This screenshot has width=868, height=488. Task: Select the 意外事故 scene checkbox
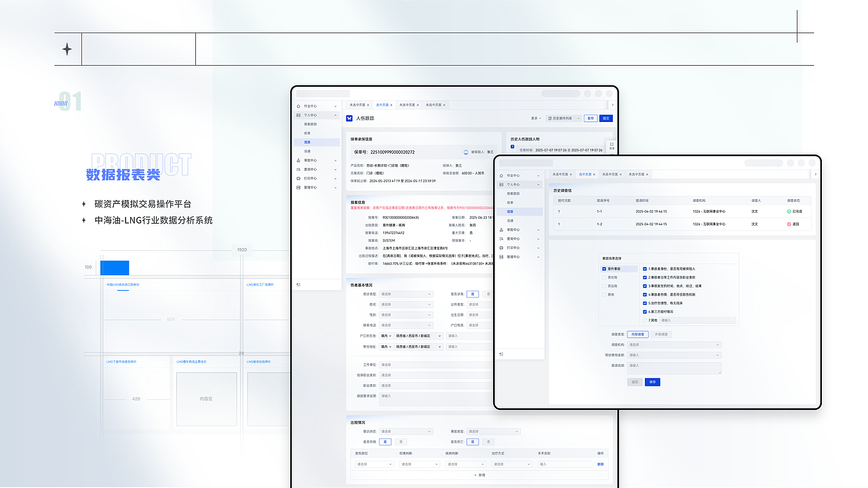point(604,269)
